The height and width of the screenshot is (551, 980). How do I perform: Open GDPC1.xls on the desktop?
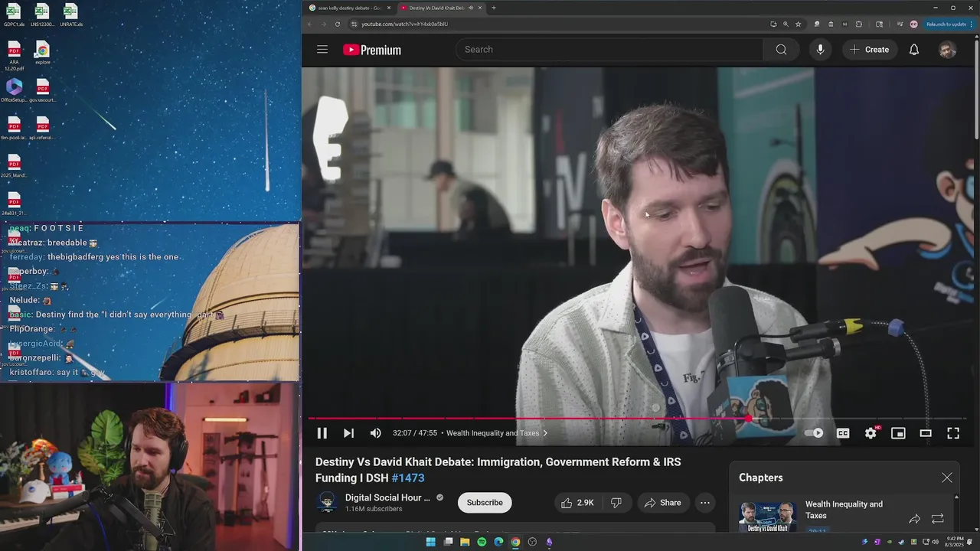click(x=14, y=15)
